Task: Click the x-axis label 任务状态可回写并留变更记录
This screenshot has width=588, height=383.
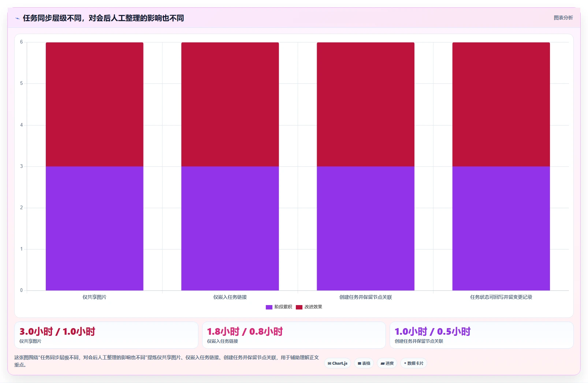Action: 501,297
